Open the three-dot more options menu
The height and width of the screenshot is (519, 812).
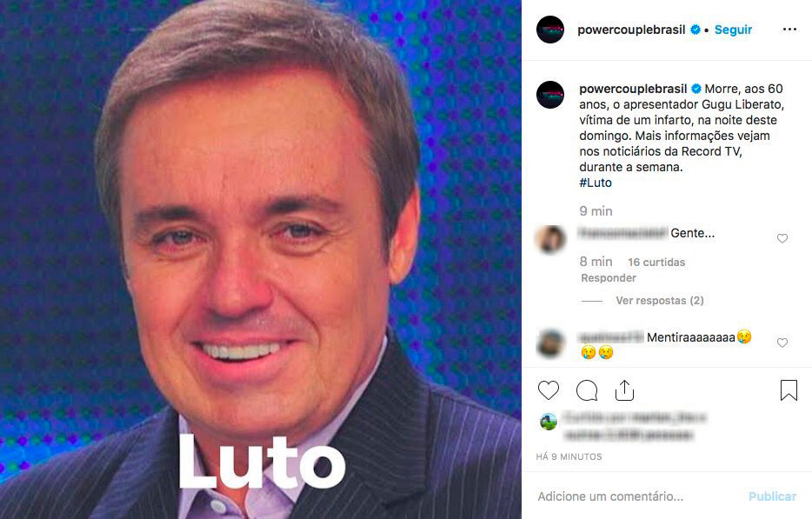789,30
